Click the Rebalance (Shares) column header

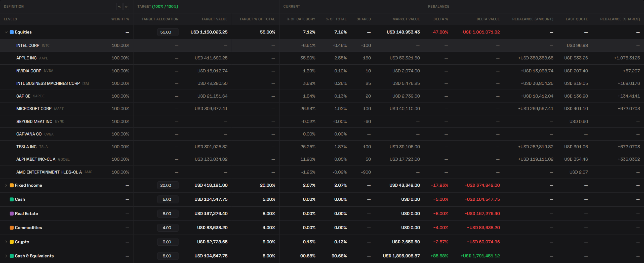coord(620,19)
